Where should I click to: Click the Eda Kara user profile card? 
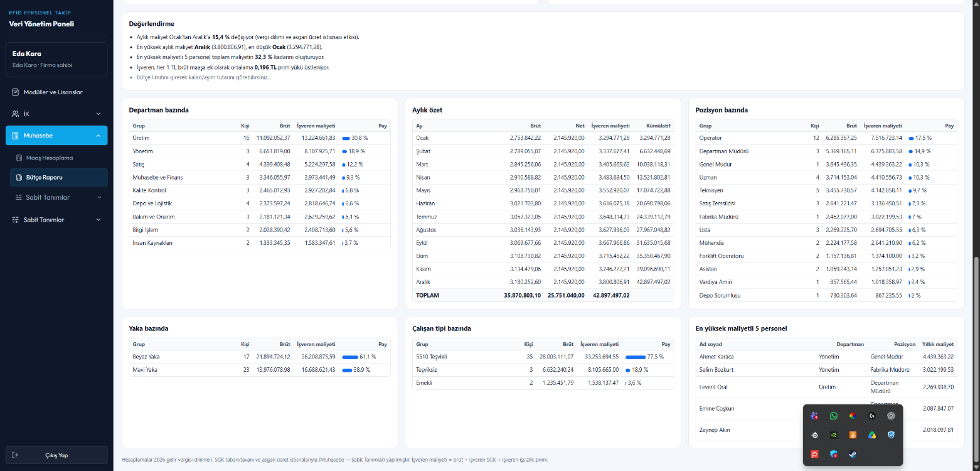click(x=56, y=59)
